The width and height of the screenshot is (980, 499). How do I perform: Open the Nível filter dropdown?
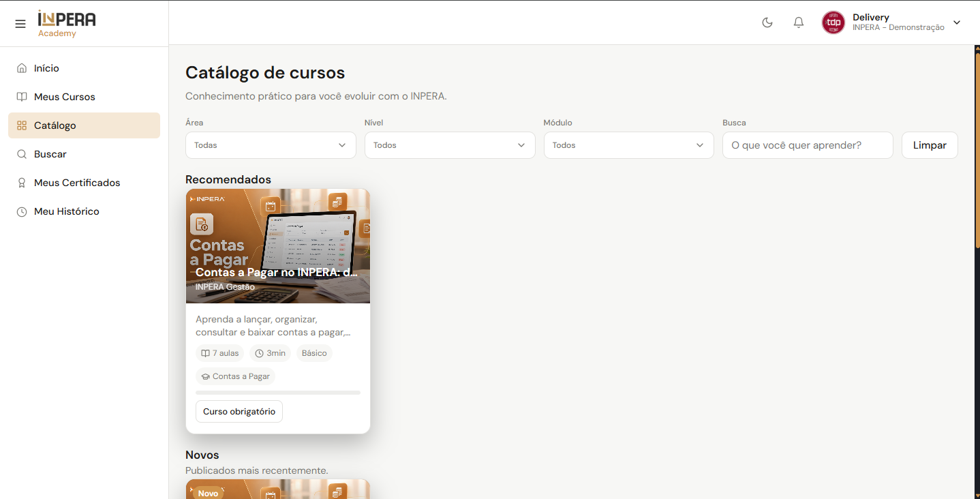pyautogui.click(x=450, y=145)
